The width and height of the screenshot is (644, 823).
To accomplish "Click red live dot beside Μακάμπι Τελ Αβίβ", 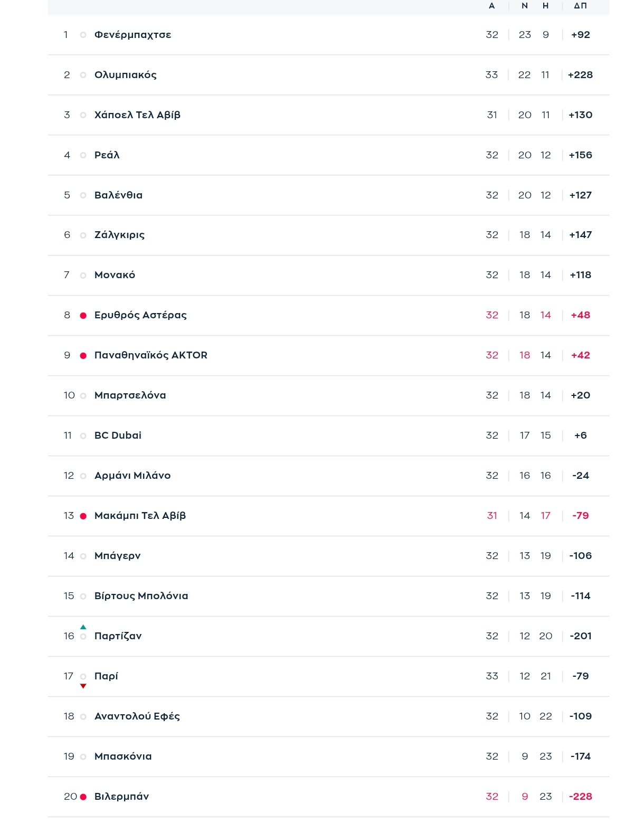I will pos(83,516).
